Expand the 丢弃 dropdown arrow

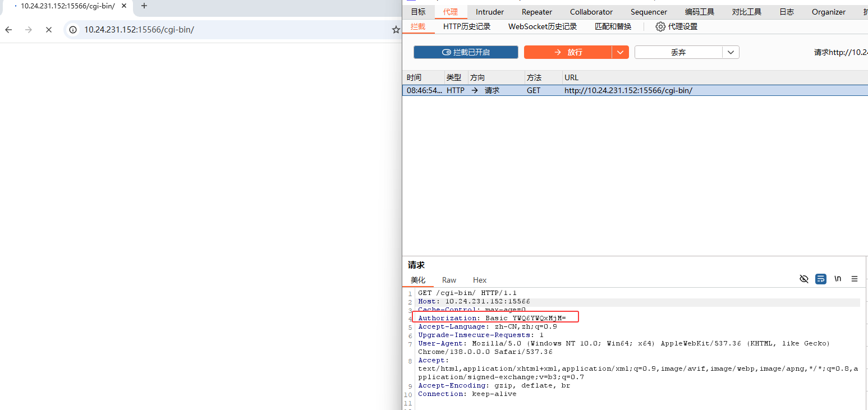731,52
